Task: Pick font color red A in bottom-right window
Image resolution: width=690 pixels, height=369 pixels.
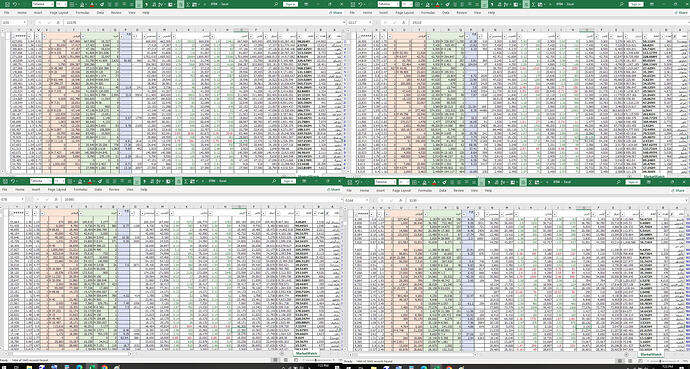Action: coord(434,182)
